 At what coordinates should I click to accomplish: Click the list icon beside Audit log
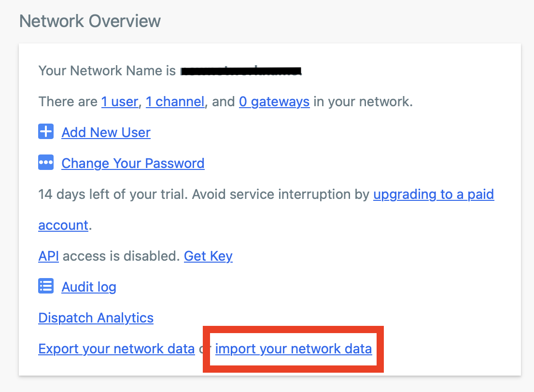click(x=46, y=286)
